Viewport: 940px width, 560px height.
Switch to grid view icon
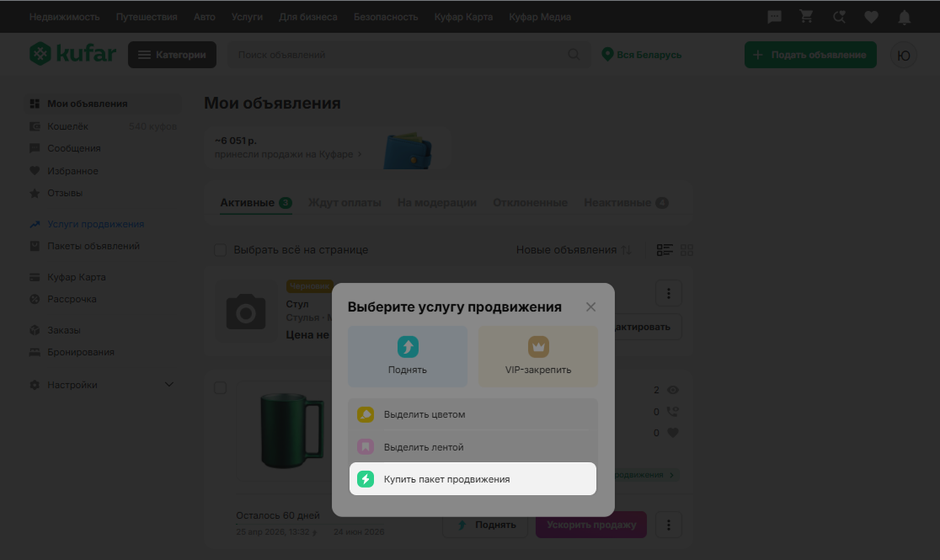point(687,250)
